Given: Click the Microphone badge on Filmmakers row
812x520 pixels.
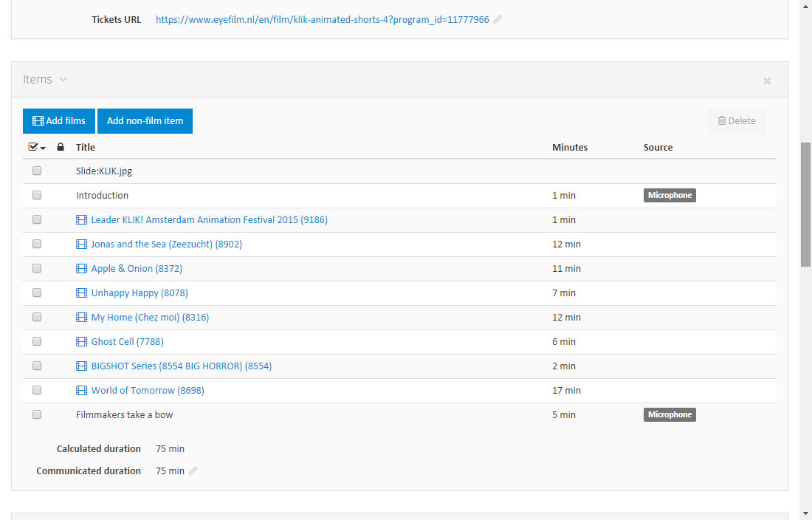Looking at the screenshot, I should point(670,415).
